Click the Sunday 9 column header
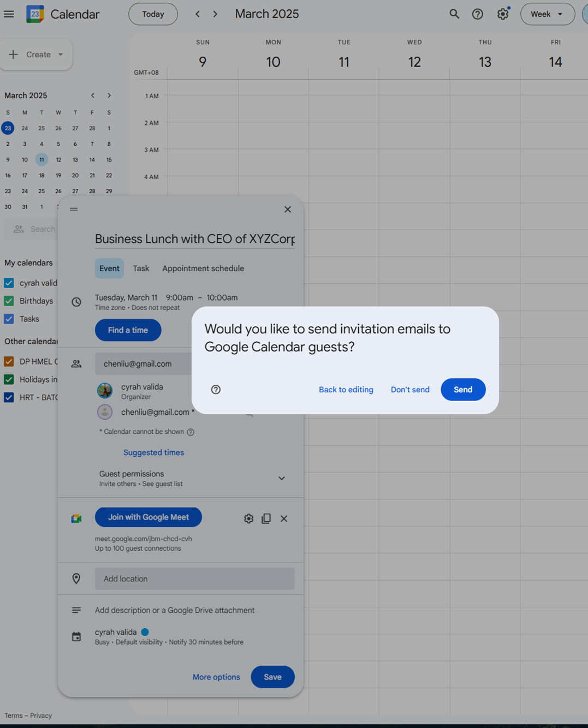588x728 pixels. pos(203,55)
